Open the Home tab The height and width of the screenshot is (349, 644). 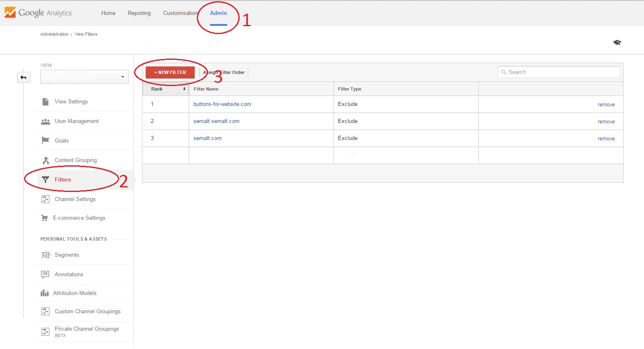(x=108, y=13)
